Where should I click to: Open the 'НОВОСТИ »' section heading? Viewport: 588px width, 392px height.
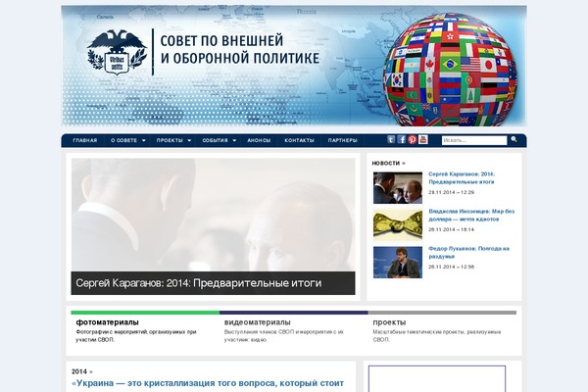pos(388,164)
